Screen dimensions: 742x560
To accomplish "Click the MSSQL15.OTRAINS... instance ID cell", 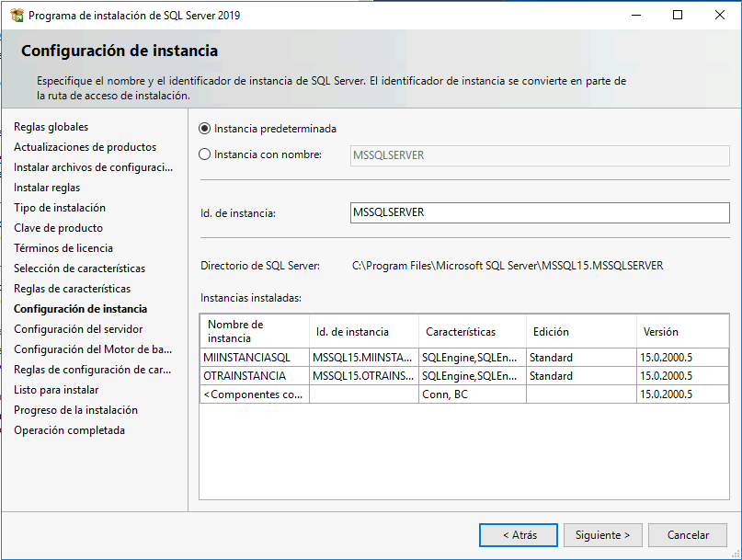I will 364,376.
